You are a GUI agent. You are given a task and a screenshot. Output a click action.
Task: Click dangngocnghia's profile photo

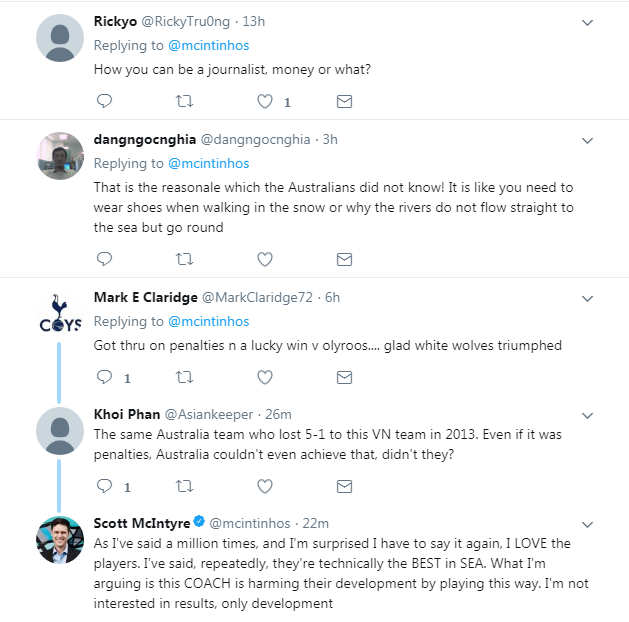pyautogui.click(x=59, y=156)
